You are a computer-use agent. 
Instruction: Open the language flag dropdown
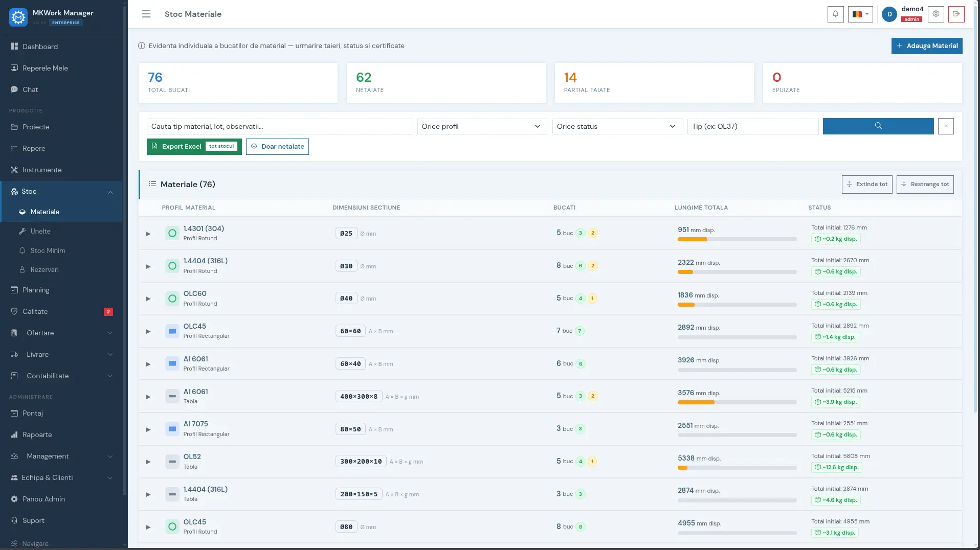pyautogui.click(x=860, y=14)
